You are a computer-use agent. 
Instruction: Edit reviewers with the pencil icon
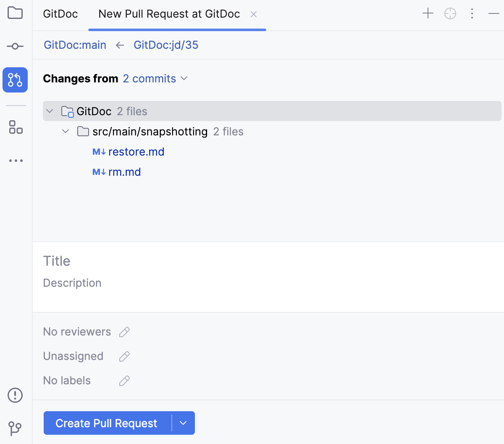coord(124,332)
